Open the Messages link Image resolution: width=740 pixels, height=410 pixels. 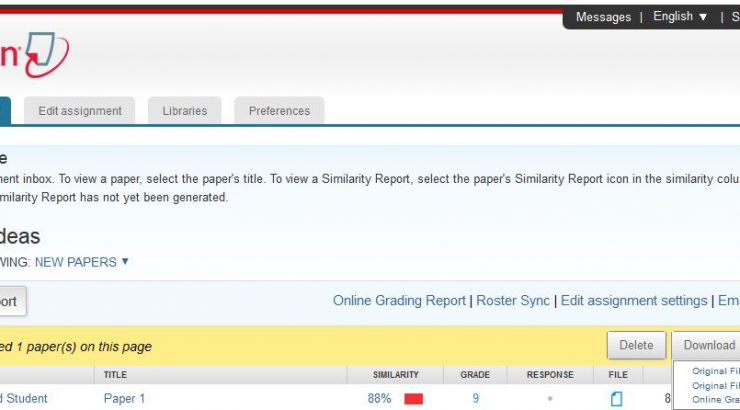603,17
